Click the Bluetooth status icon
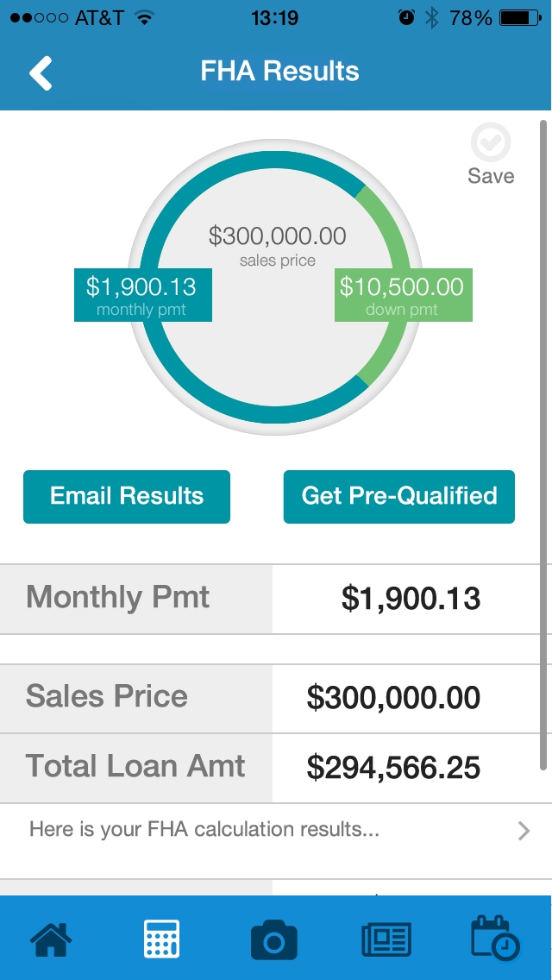The image size is (552, 980). (431, 18)
